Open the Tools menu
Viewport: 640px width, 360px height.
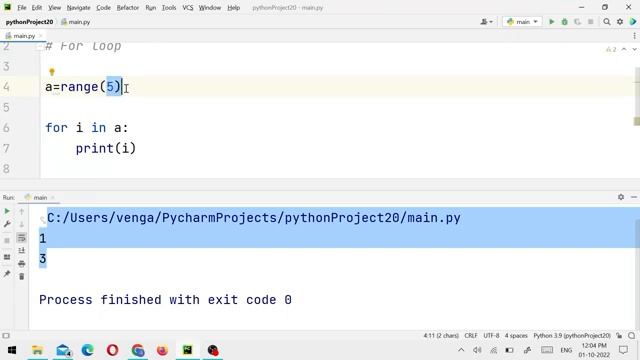(169, 8)
